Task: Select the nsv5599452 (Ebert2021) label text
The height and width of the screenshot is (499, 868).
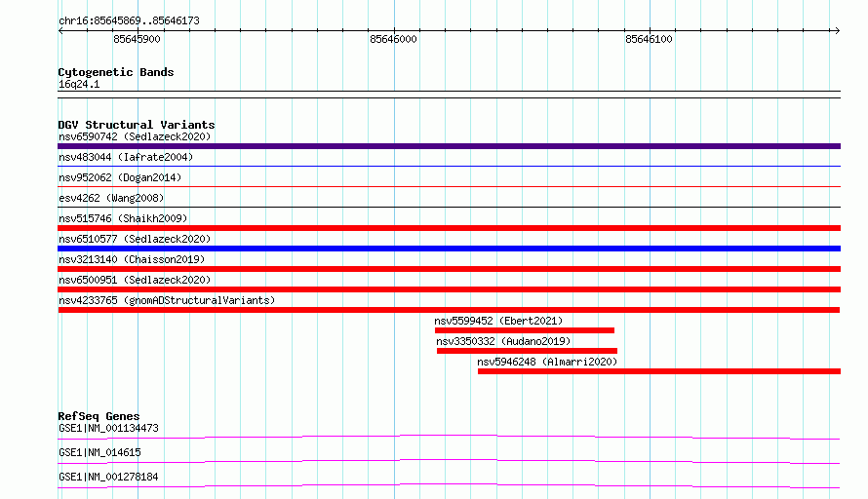Action: point(498,321)
